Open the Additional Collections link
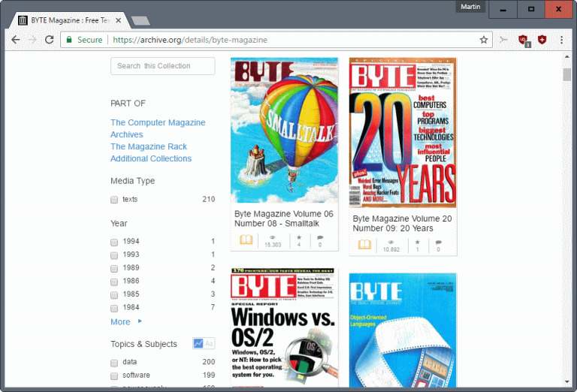Image resolution: width=577 pixels, height=392 pixels. 151,158
